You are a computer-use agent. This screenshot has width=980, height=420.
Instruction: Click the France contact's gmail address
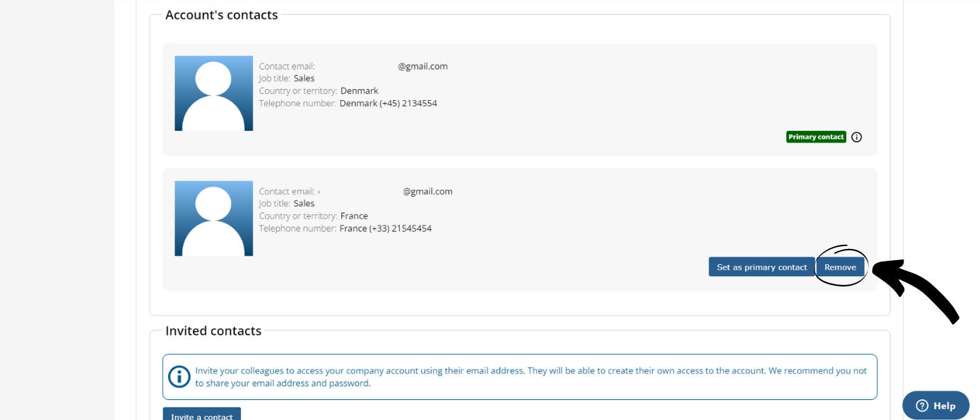427,192
